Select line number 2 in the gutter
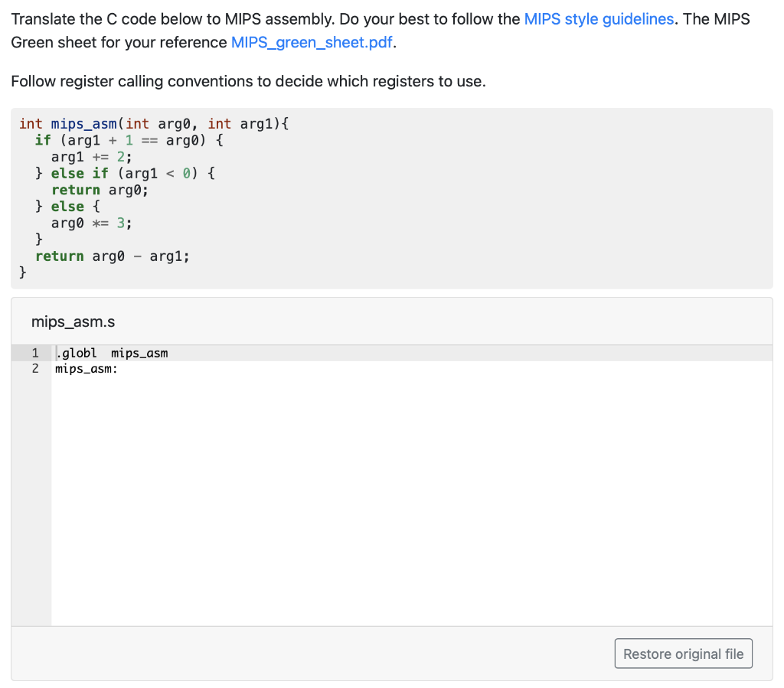This screenshot has width=784, height=688. tap(34, 369)
